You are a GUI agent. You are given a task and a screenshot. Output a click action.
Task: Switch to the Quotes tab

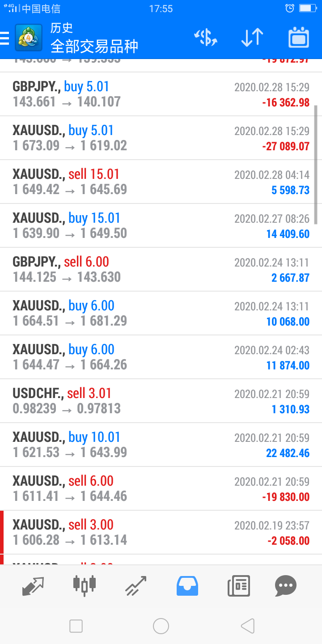click(x=33, y=585)
